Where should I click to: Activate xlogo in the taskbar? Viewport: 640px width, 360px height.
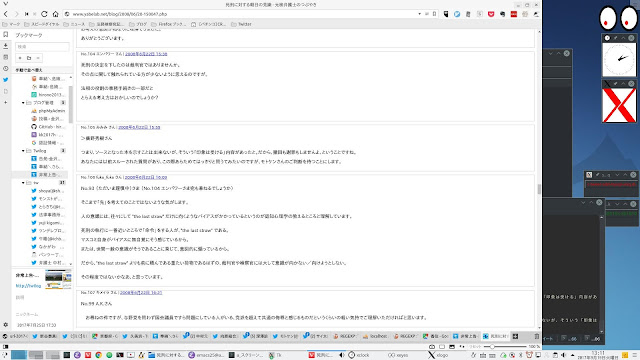point(438,355)
